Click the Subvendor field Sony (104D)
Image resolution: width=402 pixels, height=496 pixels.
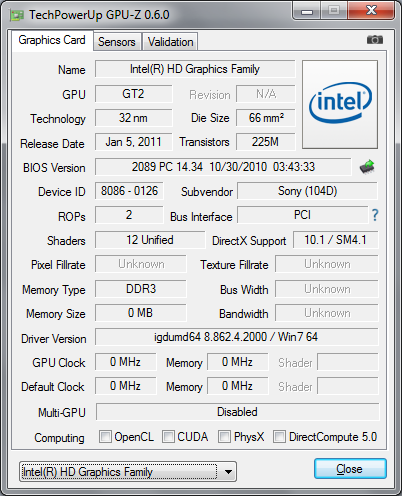click(307, 191)
